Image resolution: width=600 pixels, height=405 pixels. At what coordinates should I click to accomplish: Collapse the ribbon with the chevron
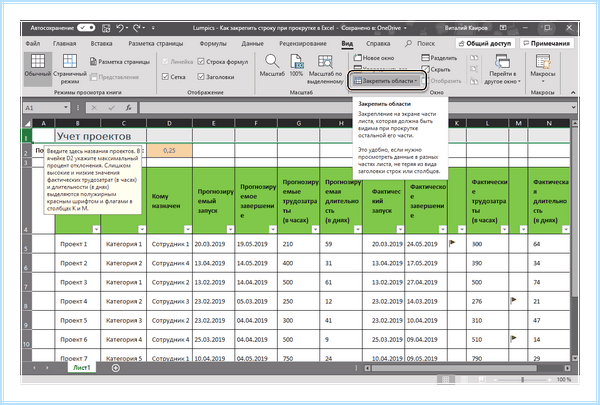(x=573, y=92)
